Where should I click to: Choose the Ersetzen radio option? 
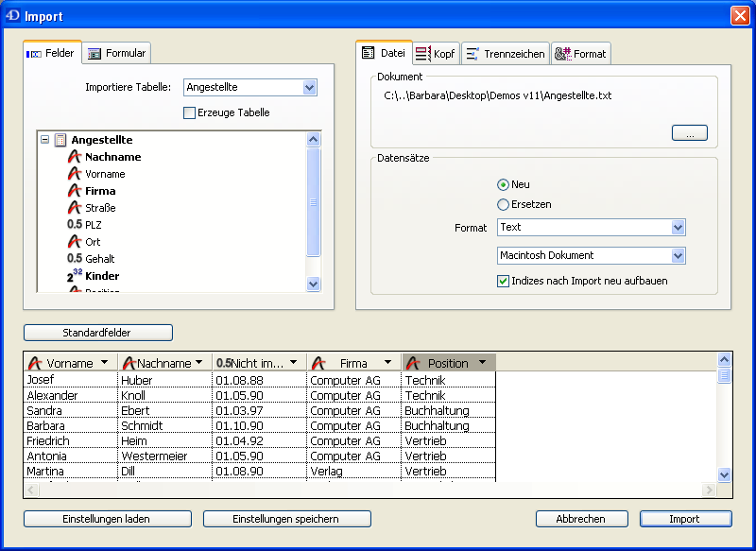503,204
